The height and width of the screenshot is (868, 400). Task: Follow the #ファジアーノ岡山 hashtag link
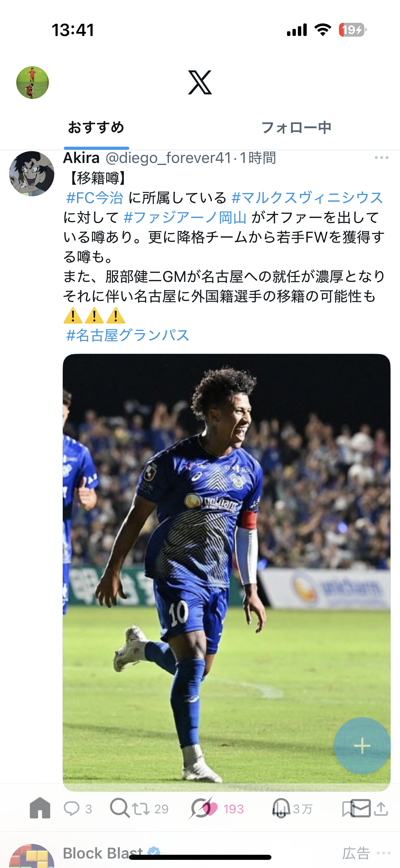tap(185, 217)
